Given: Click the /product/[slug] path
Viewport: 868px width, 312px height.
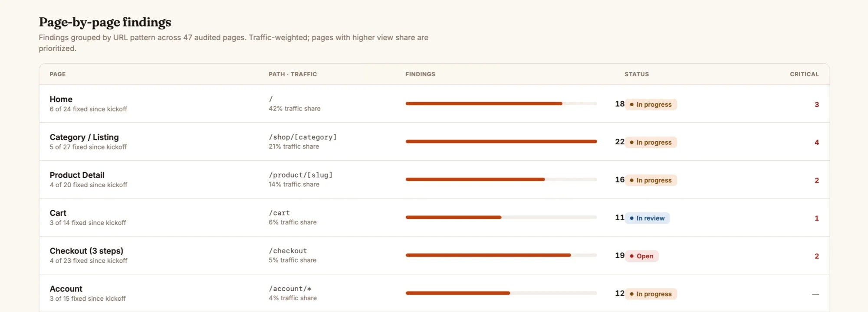Looking at the screenshot, I should pos(301,175).
